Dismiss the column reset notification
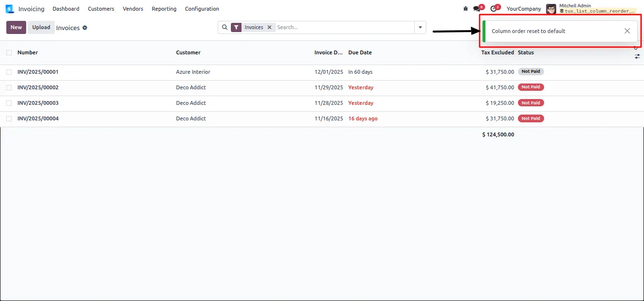Viewport: 644px width, 301px height. point(627,31)
